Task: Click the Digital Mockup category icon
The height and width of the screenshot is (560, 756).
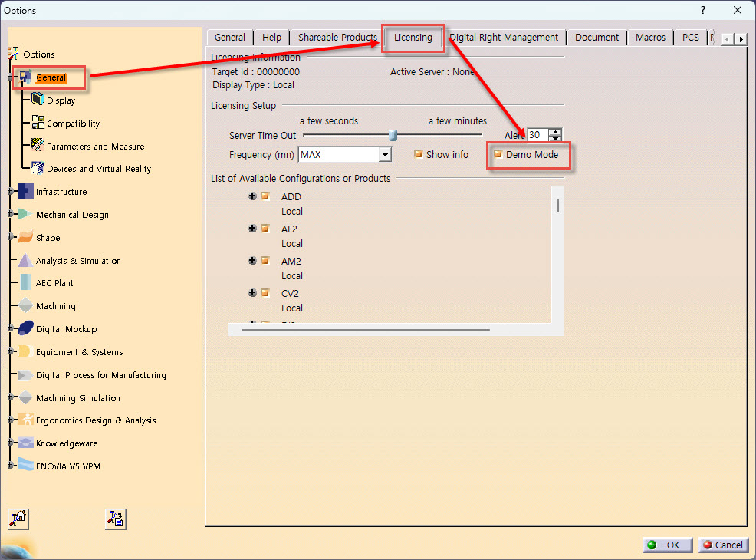Action: (25, 328)
